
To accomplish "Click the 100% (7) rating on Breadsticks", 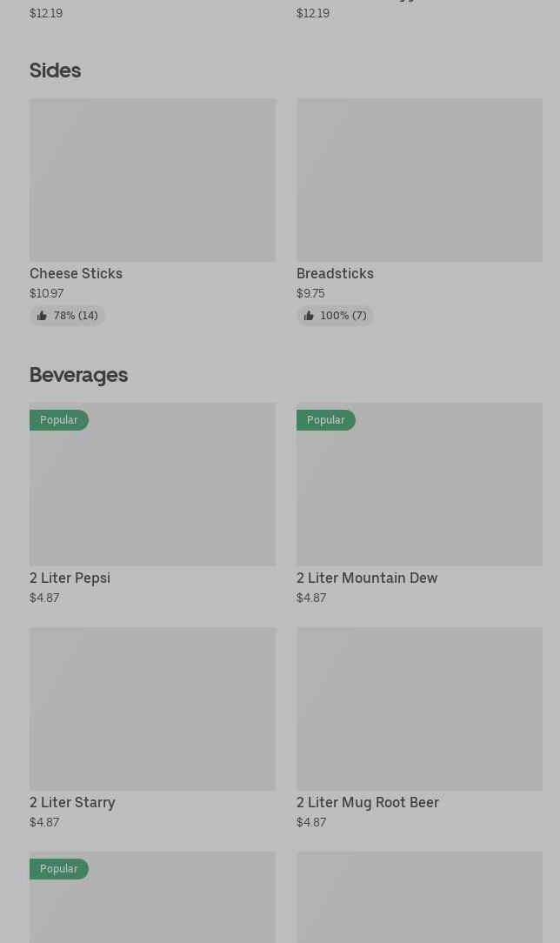I will [x=343, y=316].
